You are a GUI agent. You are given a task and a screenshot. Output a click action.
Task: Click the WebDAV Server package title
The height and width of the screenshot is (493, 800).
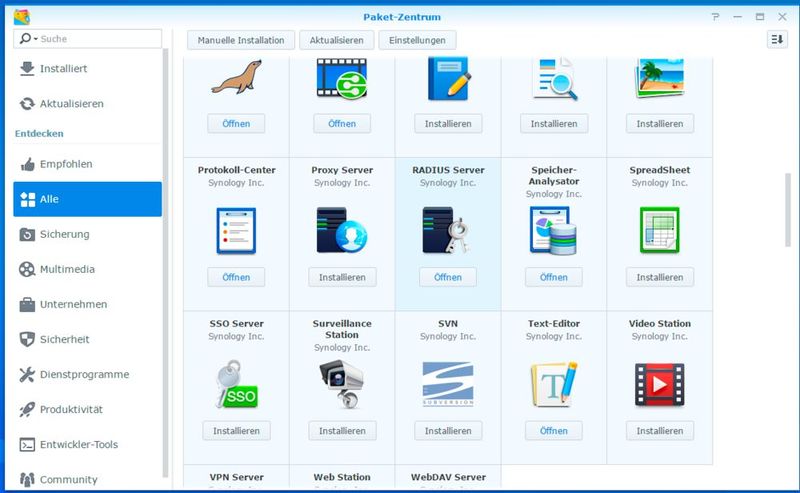coord(448,477)
